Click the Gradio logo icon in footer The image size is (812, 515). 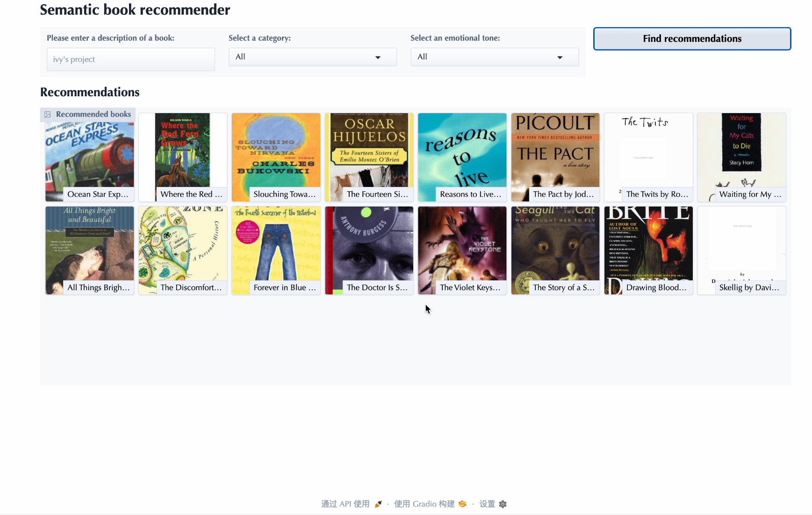click(462, 504)
